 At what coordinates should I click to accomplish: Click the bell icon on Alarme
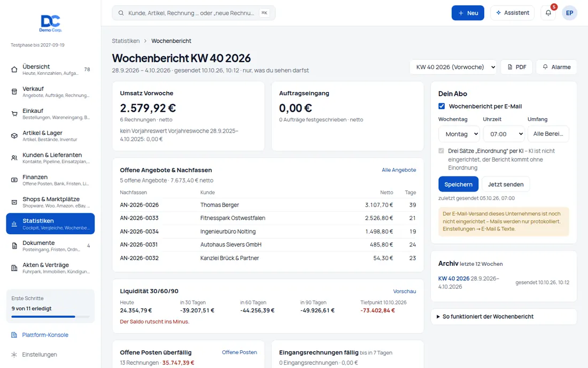click(x=545, y=67)
